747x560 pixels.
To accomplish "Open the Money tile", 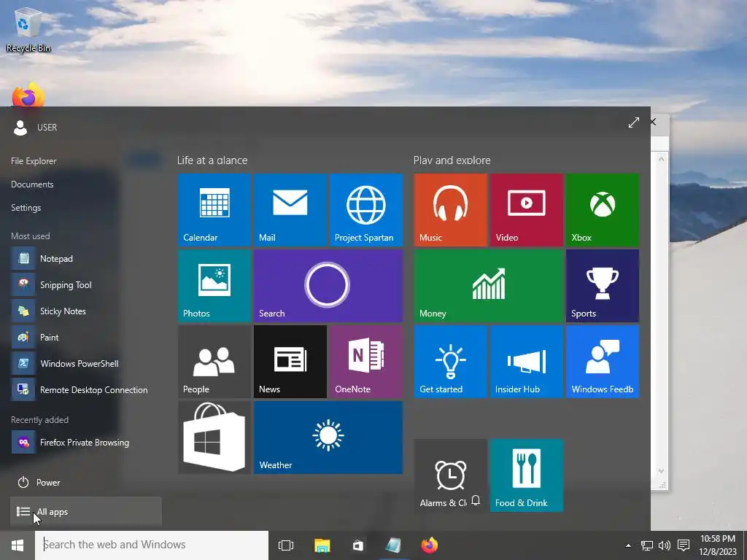I will click(x=489, y=286).
